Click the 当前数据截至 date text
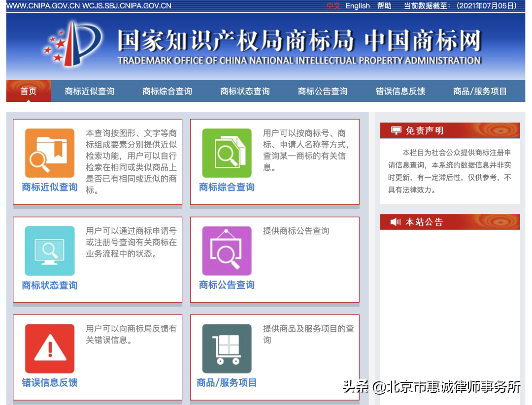 click(461, 6)
